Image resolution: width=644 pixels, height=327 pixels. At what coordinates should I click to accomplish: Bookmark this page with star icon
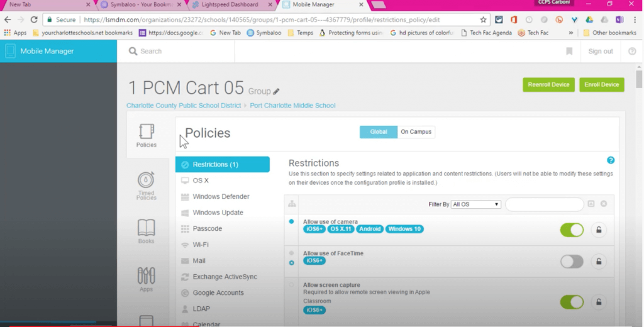pyautogui.click(x=483, y=19)
